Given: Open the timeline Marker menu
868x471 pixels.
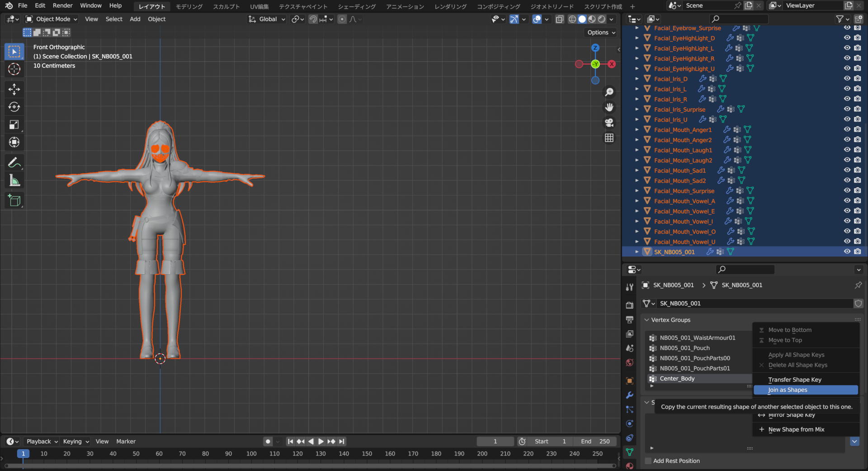Looking at the screenshot, I should 126,441.
